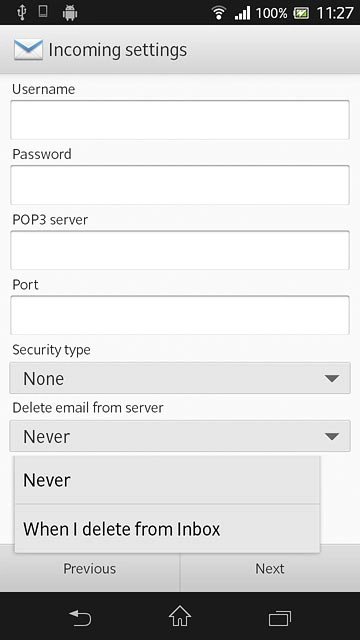Tap the Android back navigation icon
This screenshot has width=360, height=640.
(x=80, y=618)
